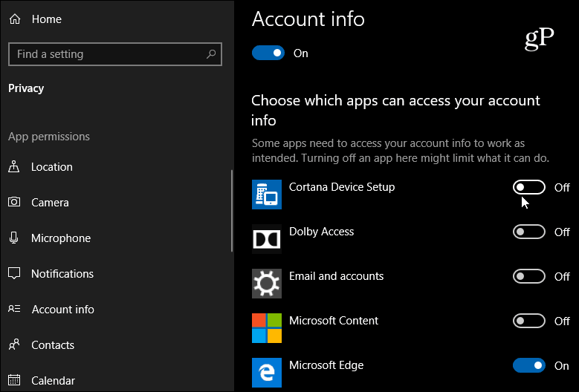Click the Email and accounts gear icon
This screenshot has height=392, width=579.
point(267,283)
